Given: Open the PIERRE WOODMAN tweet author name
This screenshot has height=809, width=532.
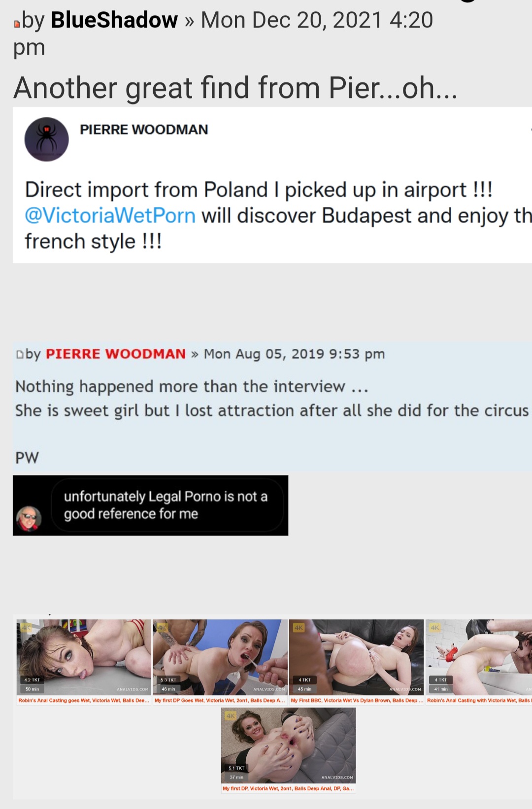Looking at the screenshot, I should [x=144, y=130].
